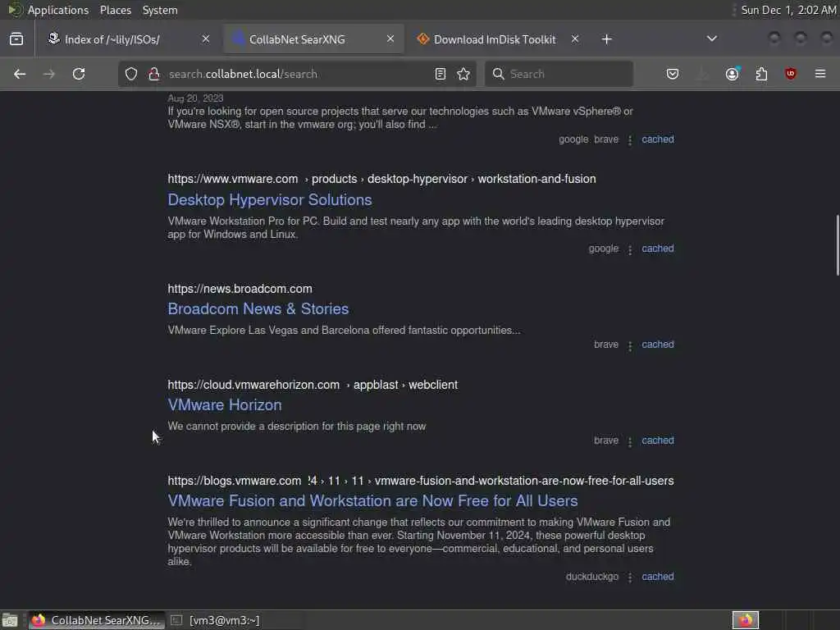
Task: Expand options dots on Broadcom News result
Action: [630, 345]
